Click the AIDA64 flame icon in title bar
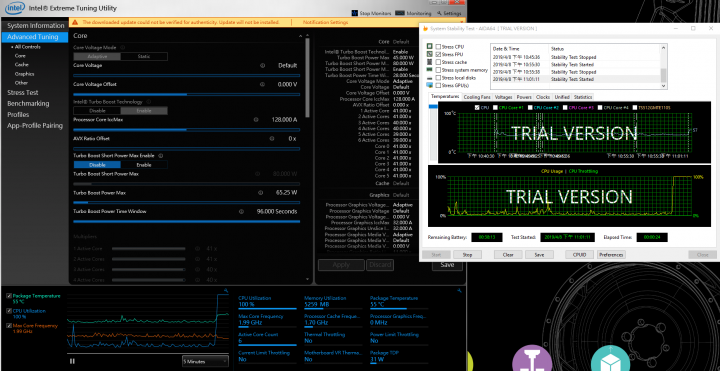Image resolution: width=720 pixels, height=371 pixels. 426,28
